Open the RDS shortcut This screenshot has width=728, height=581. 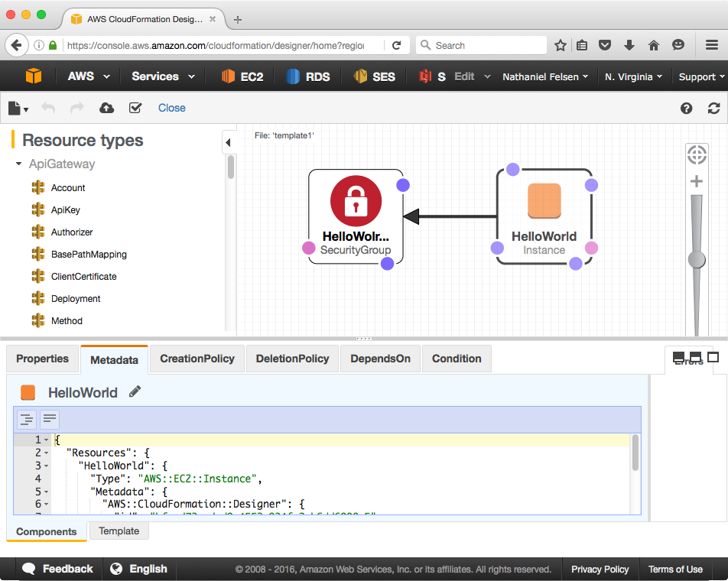click(308, 76)
